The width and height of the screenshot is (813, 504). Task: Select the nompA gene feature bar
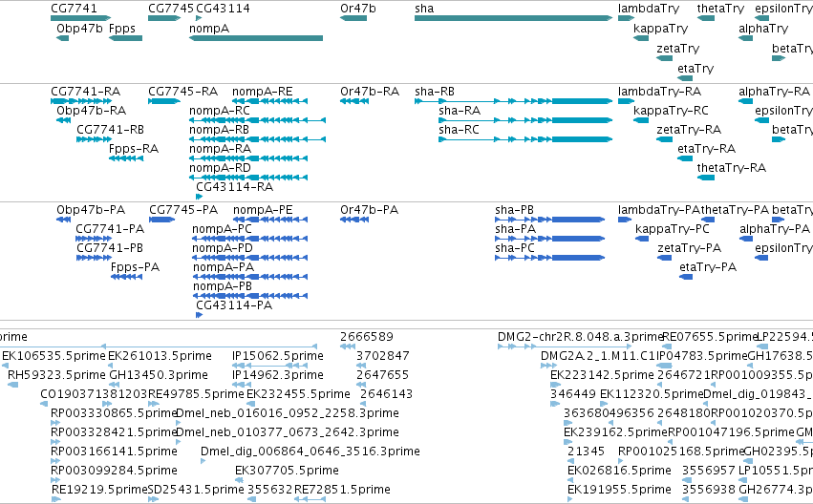tap(256, 38)
